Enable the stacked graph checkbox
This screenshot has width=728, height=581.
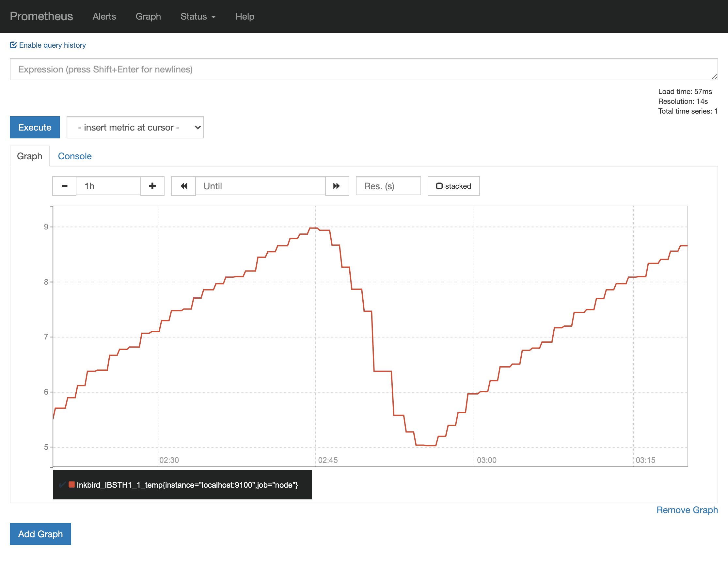(439, 186)
